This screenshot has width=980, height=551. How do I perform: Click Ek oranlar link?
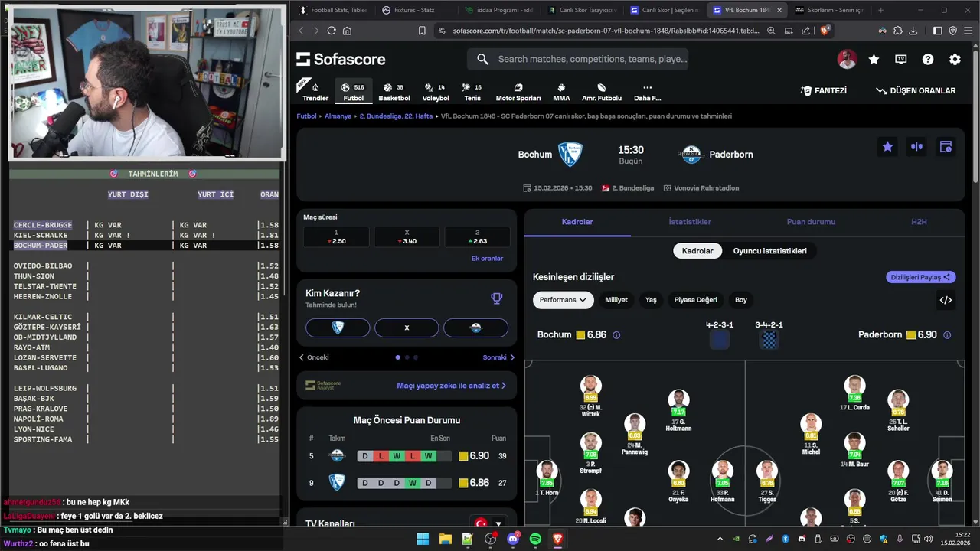[487, 259]
